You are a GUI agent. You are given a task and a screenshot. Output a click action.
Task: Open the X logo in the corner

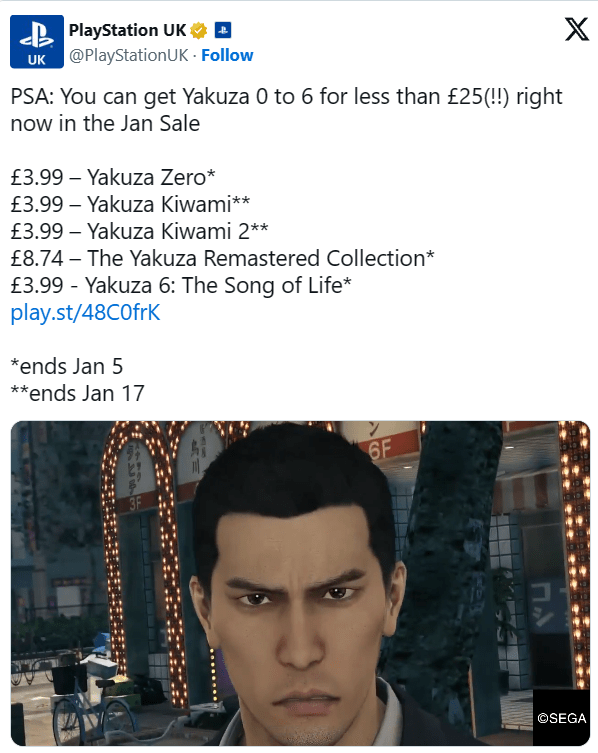[x=576, y=30]
